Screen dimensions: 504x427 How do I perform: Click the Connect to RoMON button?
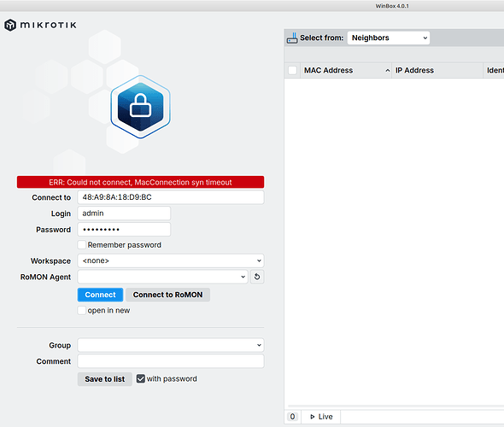click(x=167, y=295)
